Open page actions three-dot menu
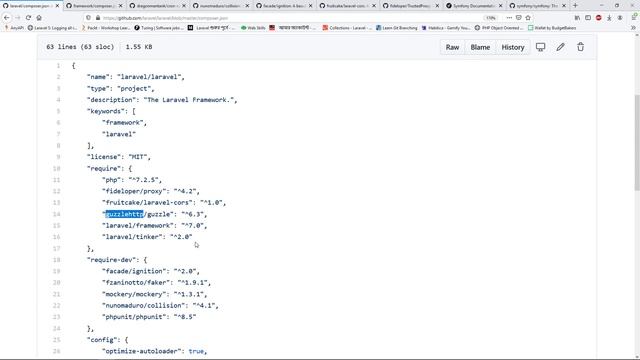This screenshot has height=360, width=640. (509, 18)
